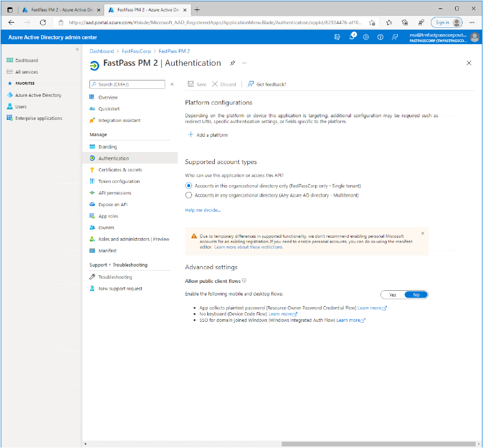This screenshot has width=483, height=448.
Task: Open the notifications bell icon
Action: (353, 37)
